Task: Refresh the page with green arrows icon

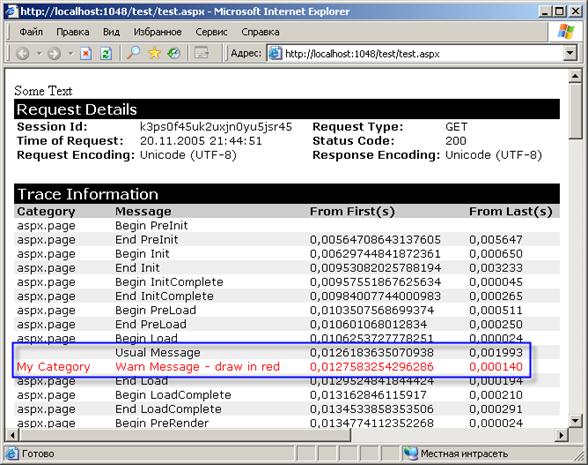Action: (x=106, y=54)
